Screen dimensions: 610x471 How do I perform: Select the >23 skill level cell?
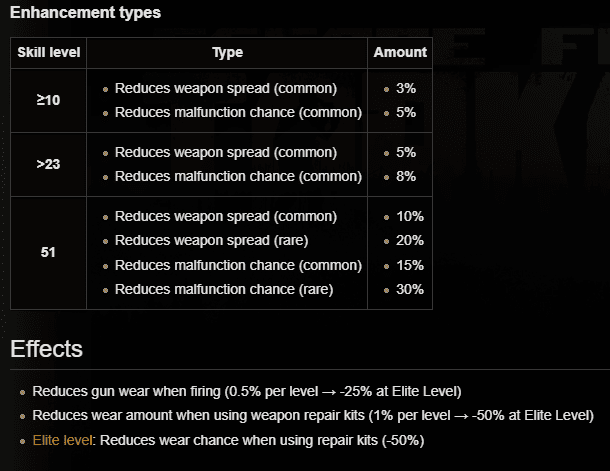tap(48, 164)
